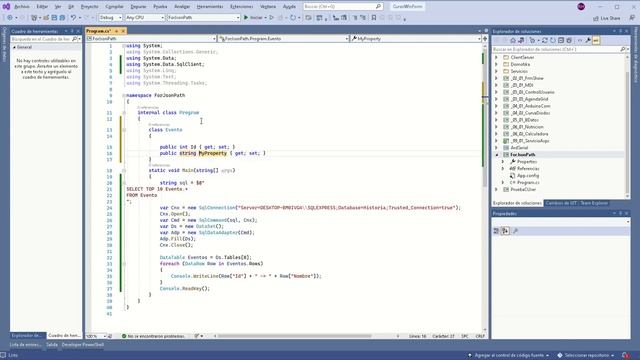This screenshot has height=360, width=640.
Task: Collapse the ForJsonPath project node
Action: [x=497, y=155]
